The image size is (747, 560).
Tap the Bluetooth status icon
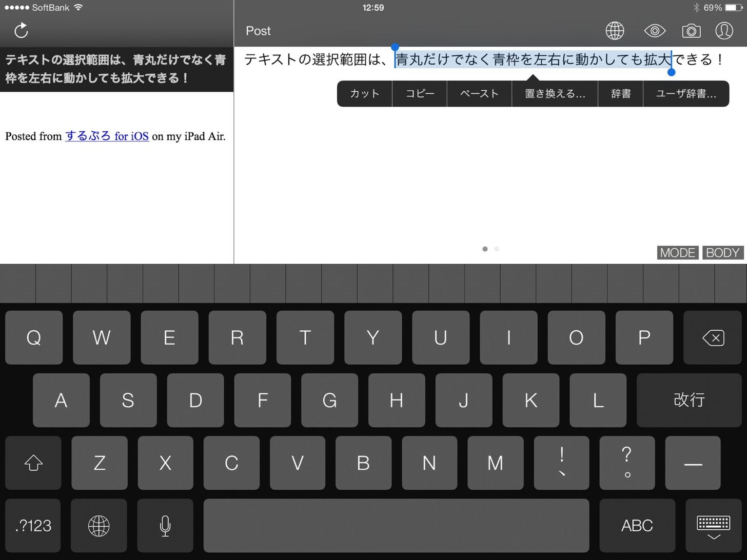coord(696,8)
